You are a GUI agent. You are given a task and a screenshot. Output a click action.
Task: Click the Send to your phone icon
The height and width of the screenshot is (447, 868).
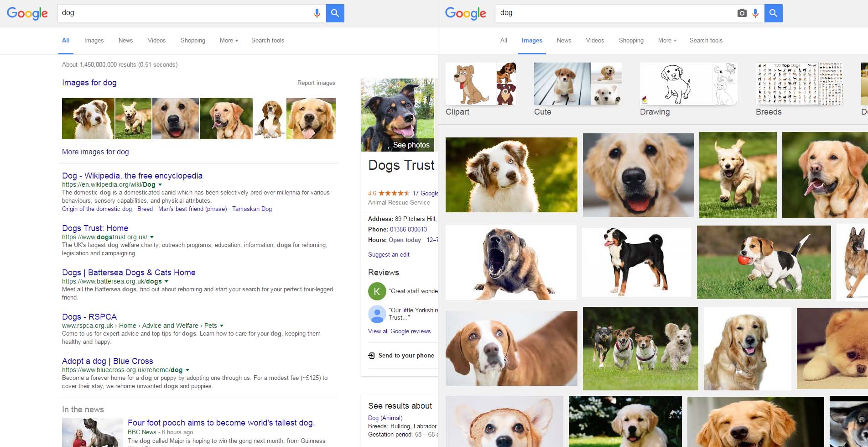[x=371, y=355]
